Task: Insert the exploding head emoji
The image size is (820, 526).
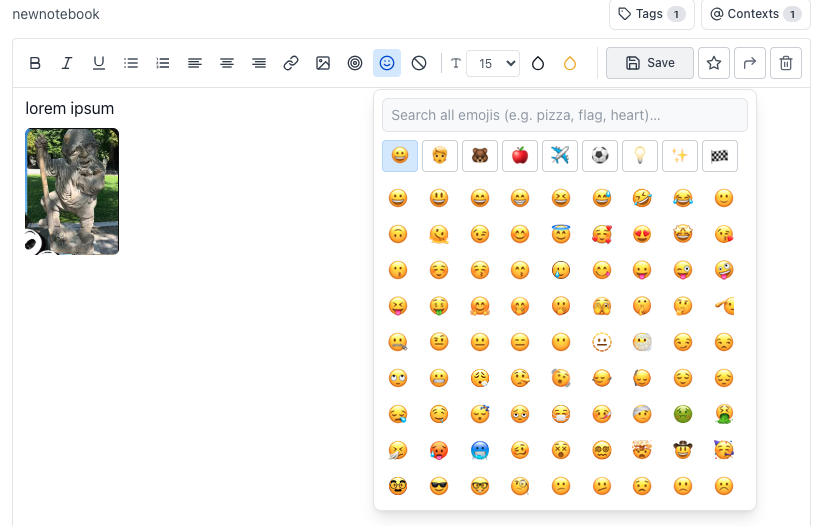Action: 642,451
